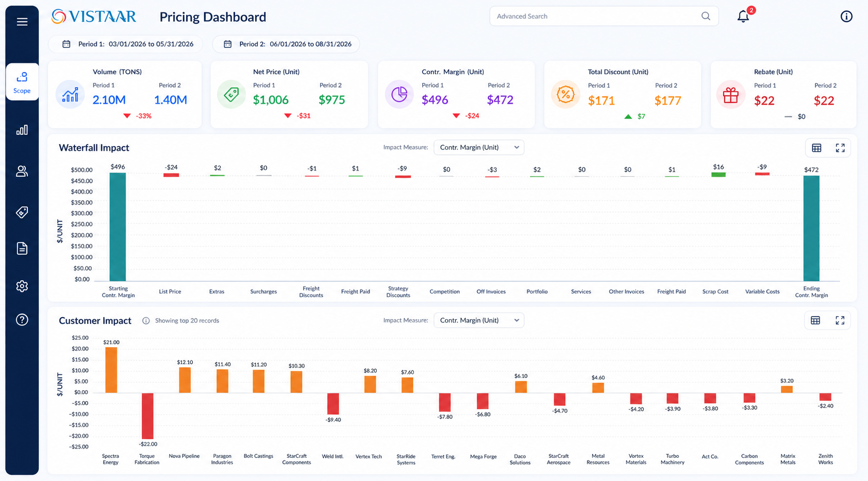Click the Net Price tag icon

coord(231,94)
